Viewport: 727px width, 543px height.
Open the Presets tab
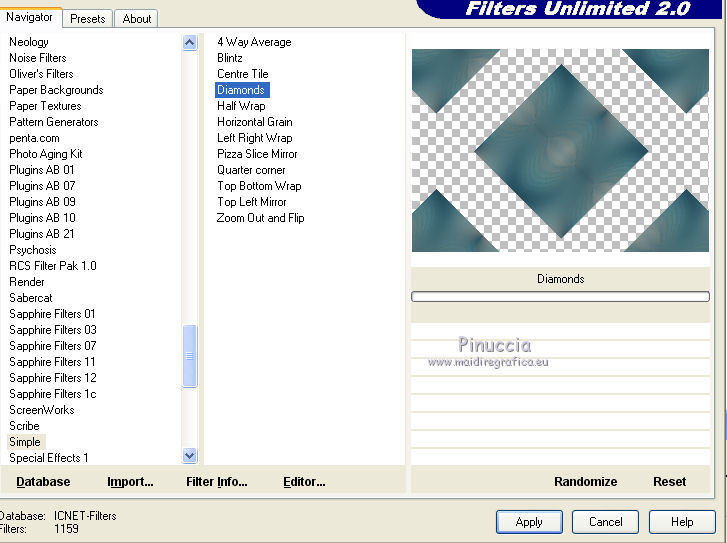pos(88,19)
